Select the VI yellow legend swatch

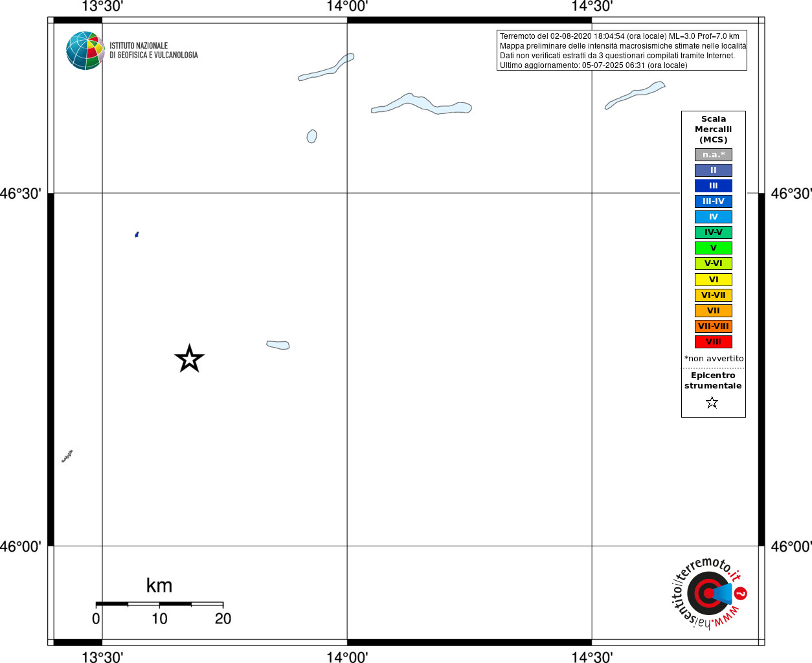click(x=714, y=280)
